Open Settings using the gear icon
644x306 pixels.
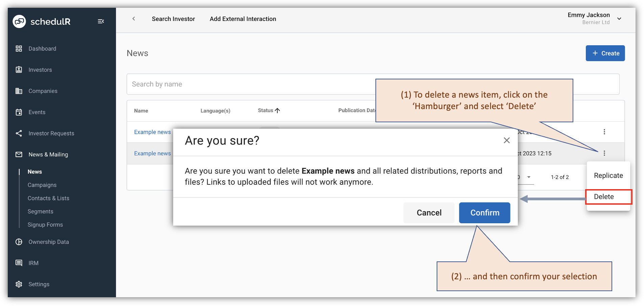[x=19, y=284]
